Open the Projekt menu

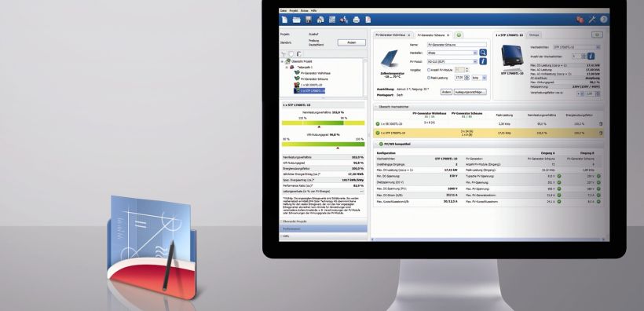293,10
